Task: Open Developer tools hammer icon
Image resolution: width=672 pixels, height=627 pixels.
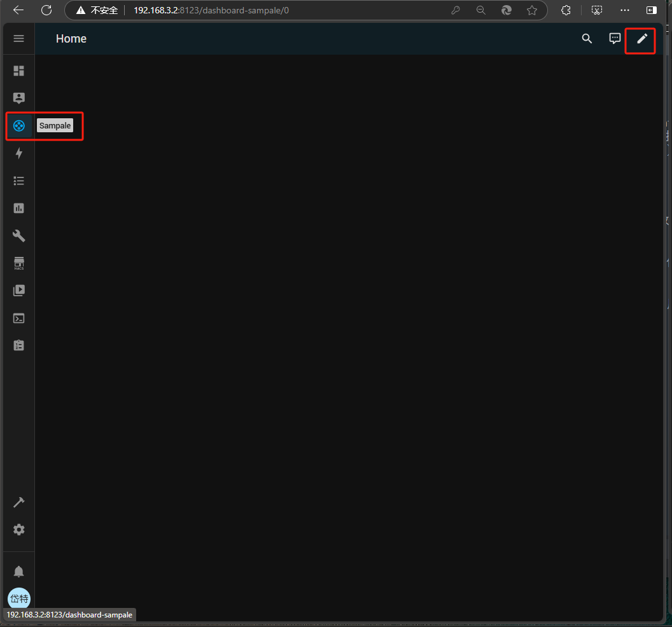Action: click(x=19, y=502)
